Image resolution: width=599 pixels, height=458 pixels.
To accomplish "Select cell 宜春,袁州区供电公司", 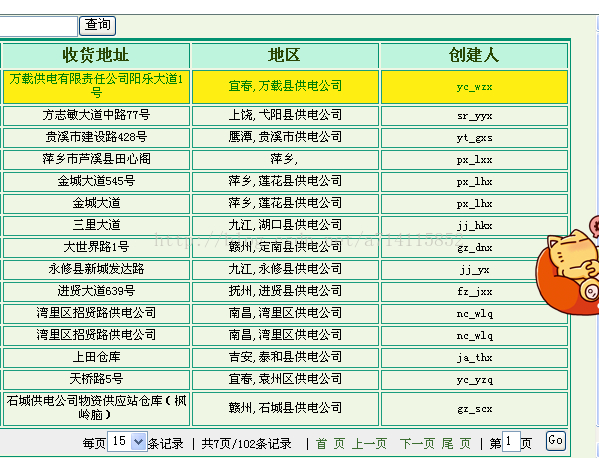I will (285, 380).
